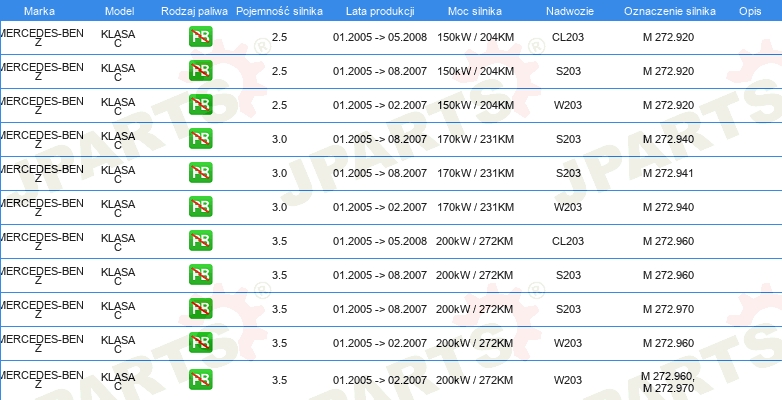This screenshot has height=400, width=782.
Task: Click capacity 2.5 in the CL203 row
Action: 279,37
